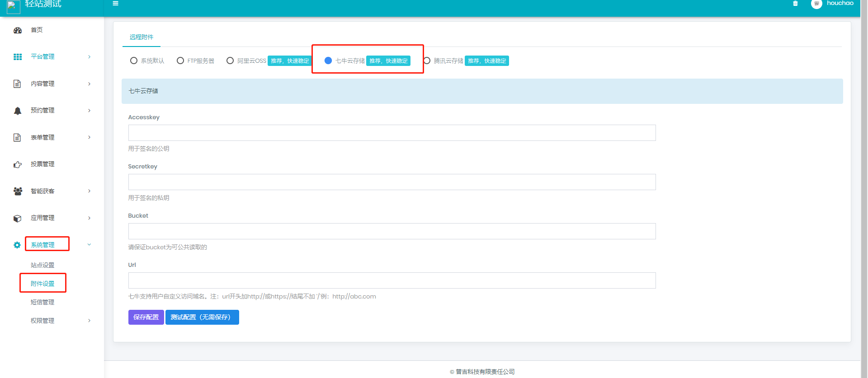
Task: Click the 平台管理 grid icon
Action: (x=18, y=57)
